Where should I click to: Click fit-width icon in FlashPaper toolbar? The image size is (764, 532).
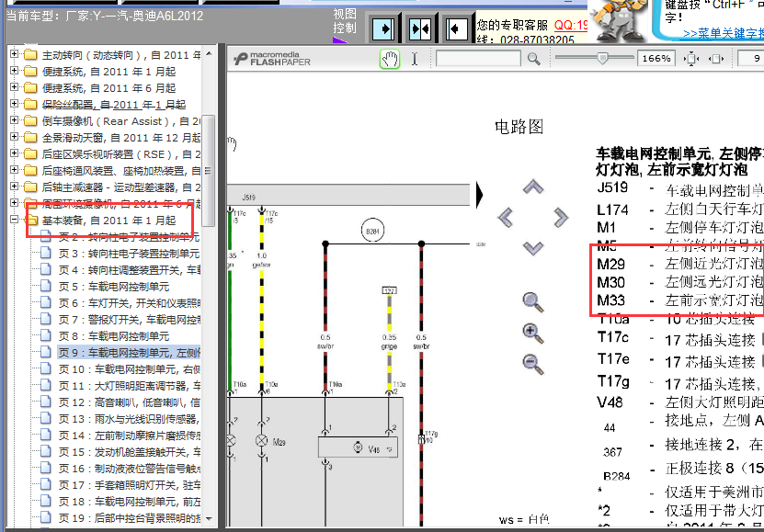pos(716,59)
